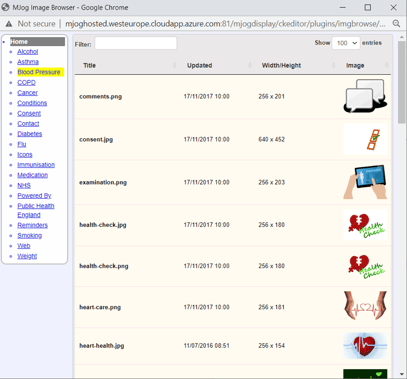
Task: Select the highlighted Blood Pressure category
Action: (39, 72)
